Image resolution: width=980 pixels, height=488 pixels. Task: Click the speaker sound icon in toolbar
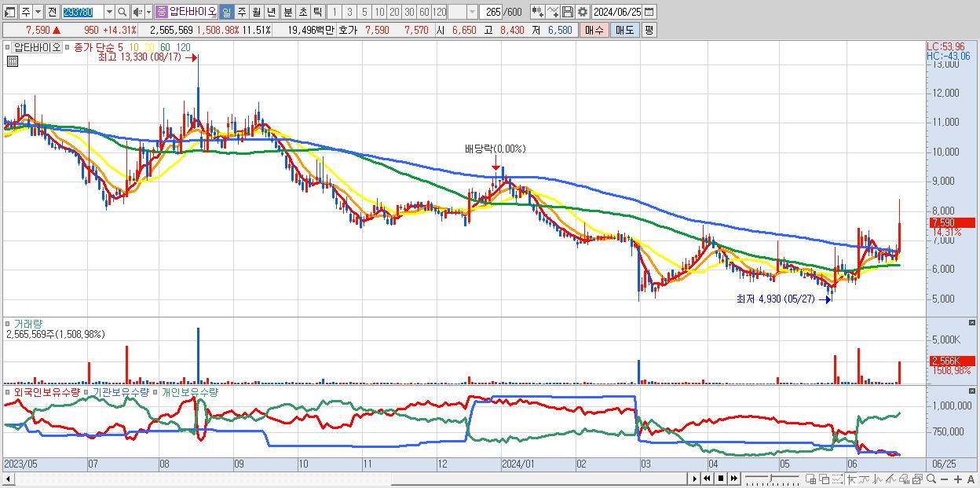[137, 12]
